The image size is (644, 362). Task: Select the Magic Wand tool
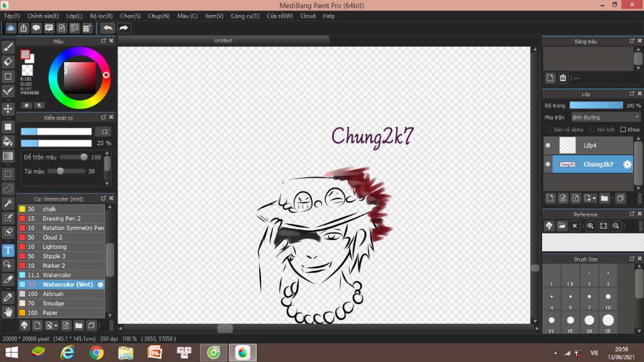point(8,203)
